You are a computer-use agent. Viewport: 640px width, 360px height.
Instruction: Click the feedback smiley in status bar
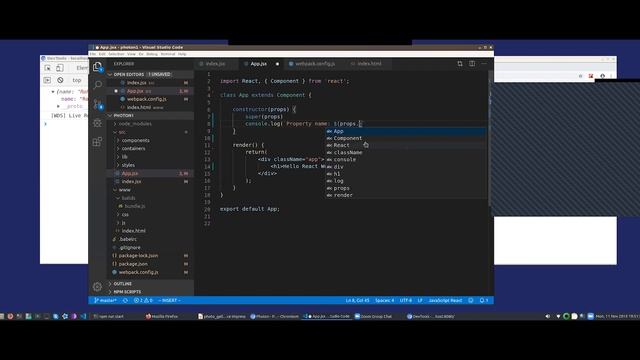coord(471,300)
